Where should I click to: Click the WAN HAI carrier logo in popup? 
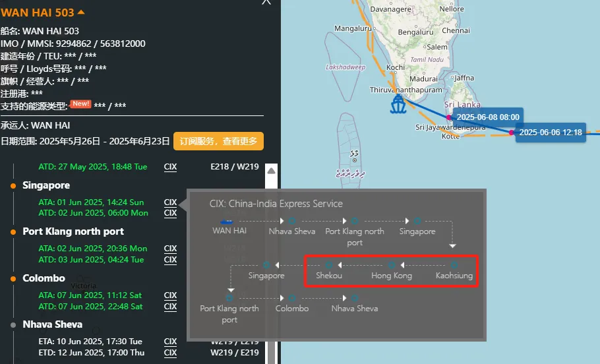click(x=227, y=222)
